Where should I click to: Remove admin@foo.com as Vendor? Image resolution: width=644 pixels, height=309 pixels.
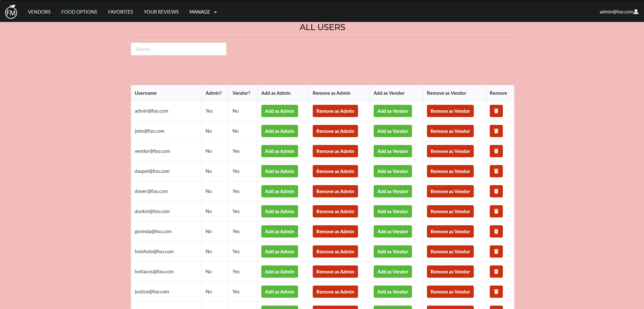click(450, 111)
